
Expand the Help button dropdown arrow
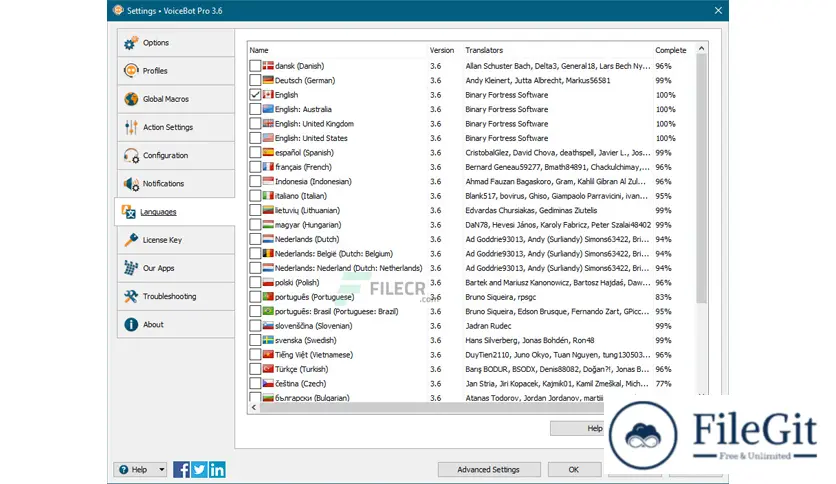tap(161, 470)
